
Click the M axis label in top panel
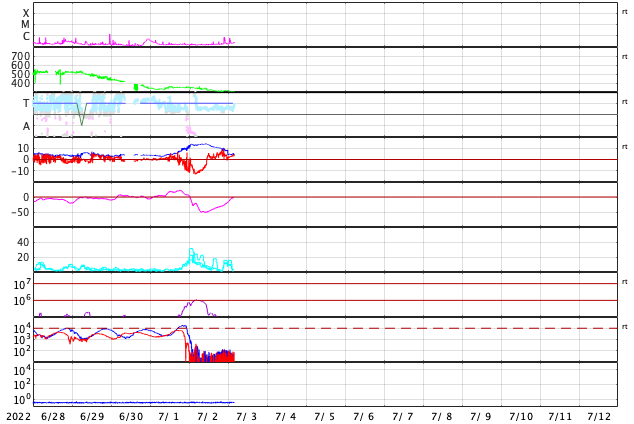[x=25, y=25]
